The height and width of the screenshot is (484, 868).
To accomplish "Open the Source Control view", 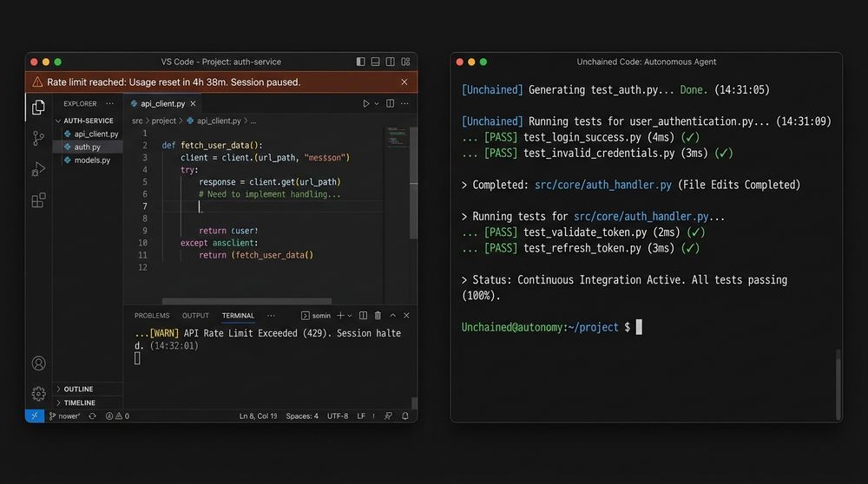I will [x=38, y=138].
